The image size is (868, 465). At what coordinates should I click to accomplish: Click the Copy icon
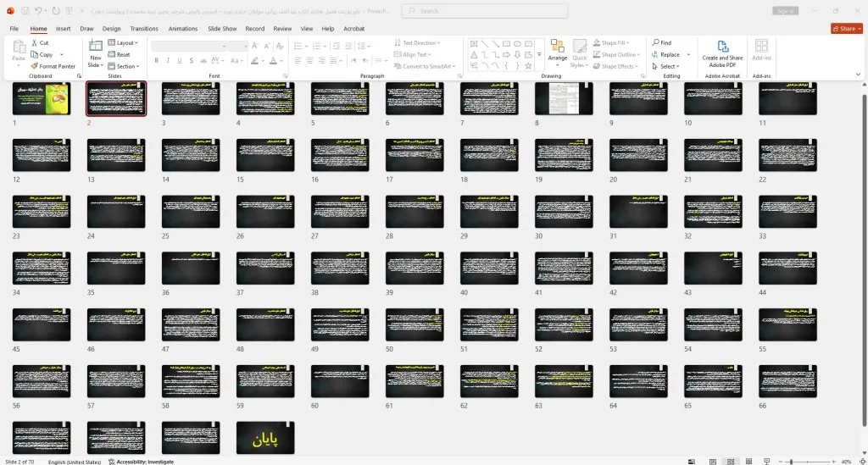tap(34, 54)
